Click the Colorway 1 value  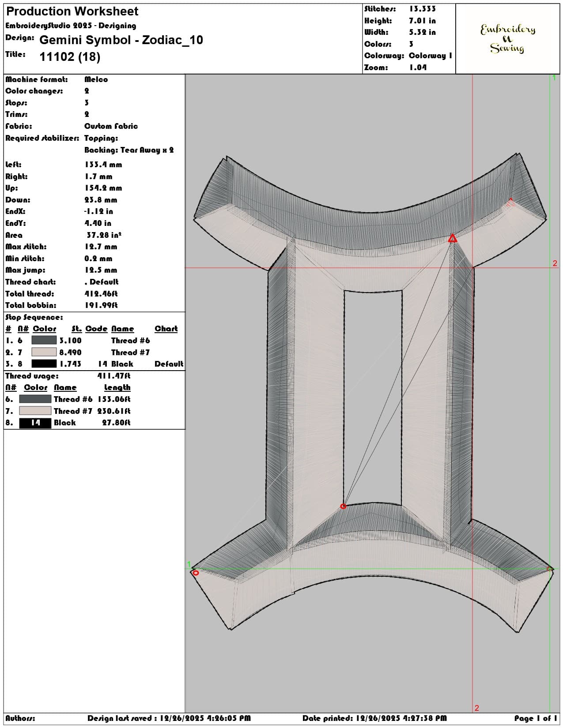[431, 56]
